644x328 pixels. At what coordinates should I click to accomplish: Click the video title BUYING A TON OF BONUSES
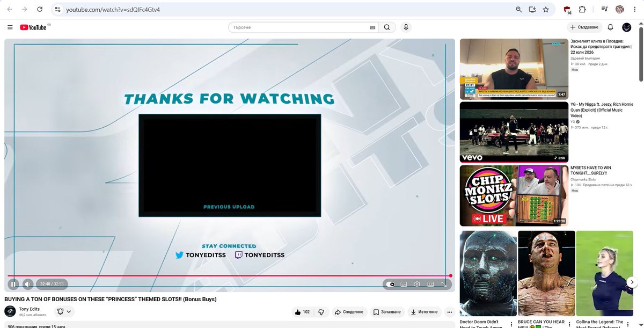pyautogui.click(x=111, y=299)
